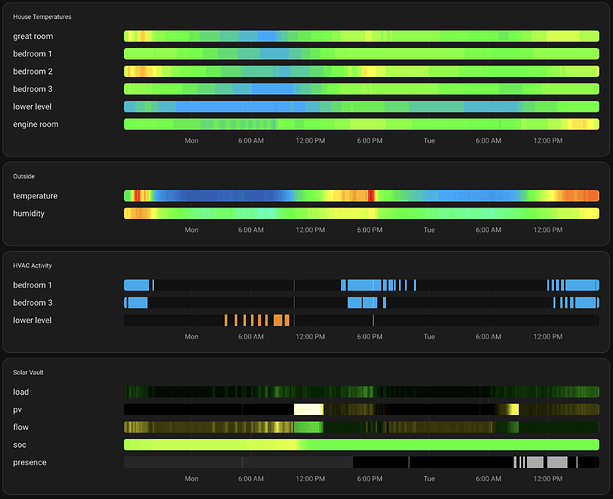Click 6:00 PM on the Outside time axis
613x499 pixels.
coord(369,230)
